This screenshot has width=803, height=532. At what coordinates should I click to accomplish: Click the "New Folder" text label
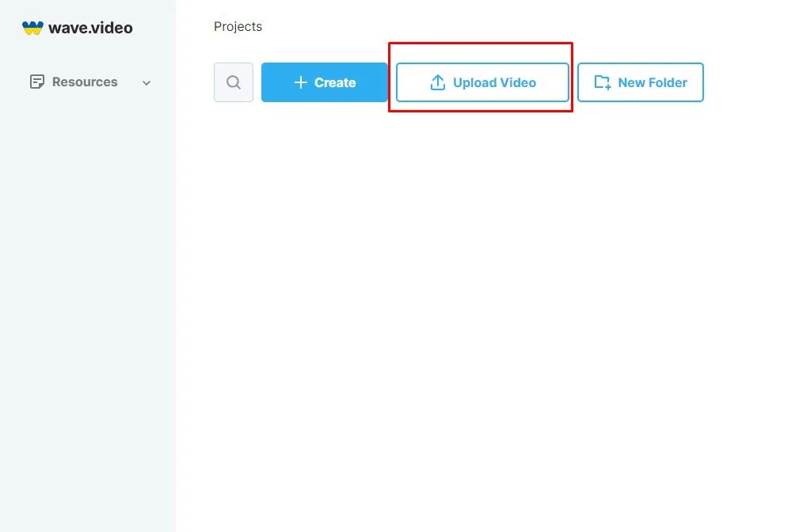(x=652, y=82)
